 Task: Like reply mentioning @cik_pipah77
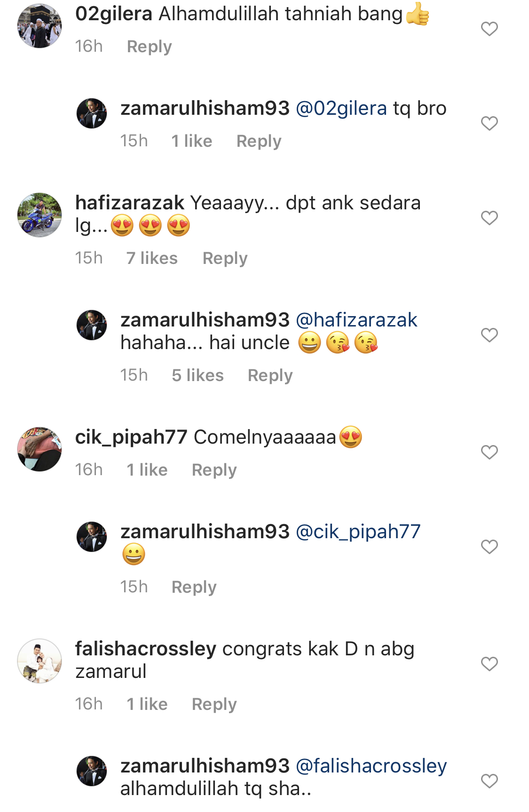click(x=489, y=547)
